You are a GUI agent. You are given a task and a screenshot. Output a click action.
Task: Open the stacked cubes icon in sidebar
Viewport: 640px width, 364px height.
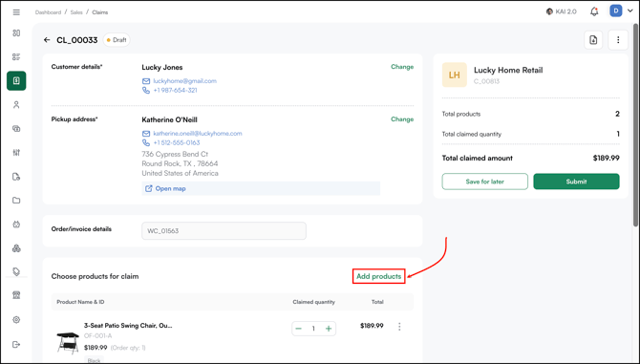(x=16, y=248)
